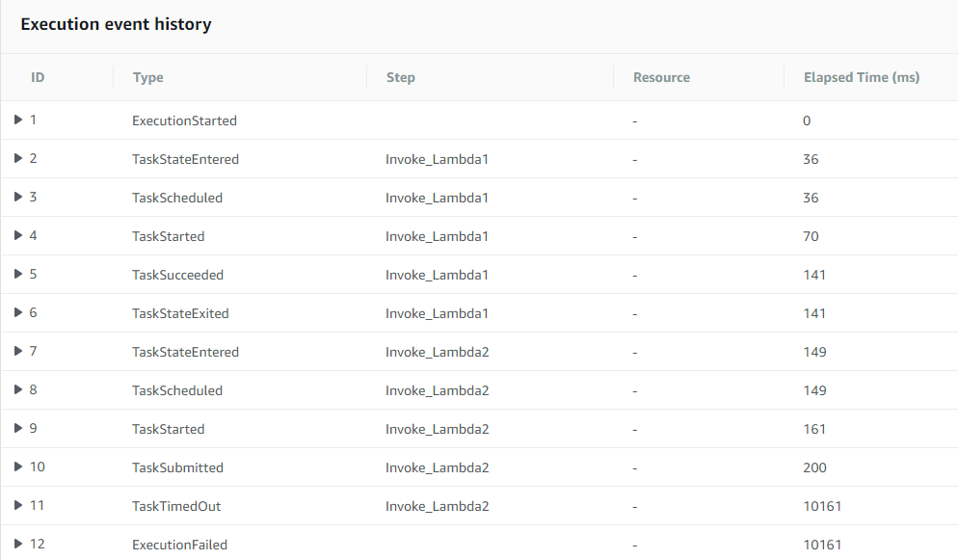Screen dimensions: 958x560
Task: Click the Resource column header
Action: click(662, 77)
